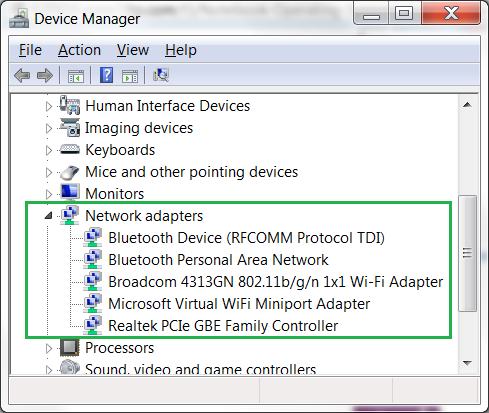The width and height of the screenshot is (489, 413).
Task: Click Scan for hardware changes icon
Action: [161, 75]
